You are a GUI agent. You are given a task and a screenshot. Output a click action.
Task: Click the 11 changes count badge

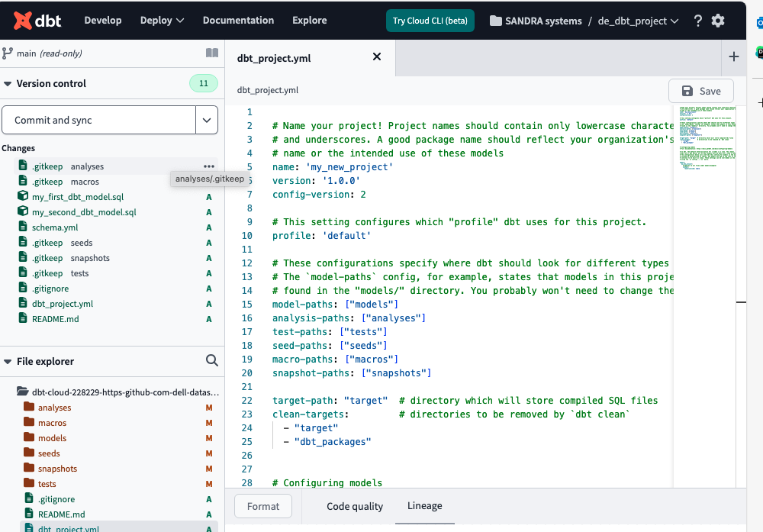[x=204, y=83]
